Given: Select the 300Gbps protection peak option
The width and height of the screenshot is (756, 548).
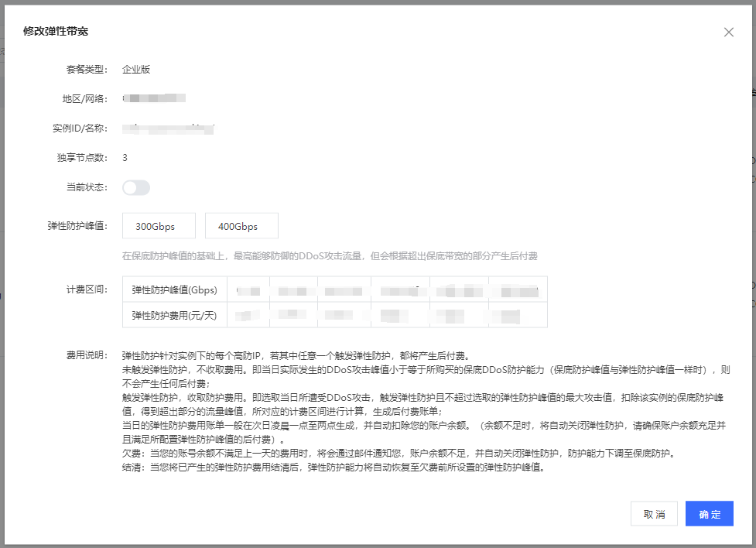Looking at the screenshot, I should 159,225.
